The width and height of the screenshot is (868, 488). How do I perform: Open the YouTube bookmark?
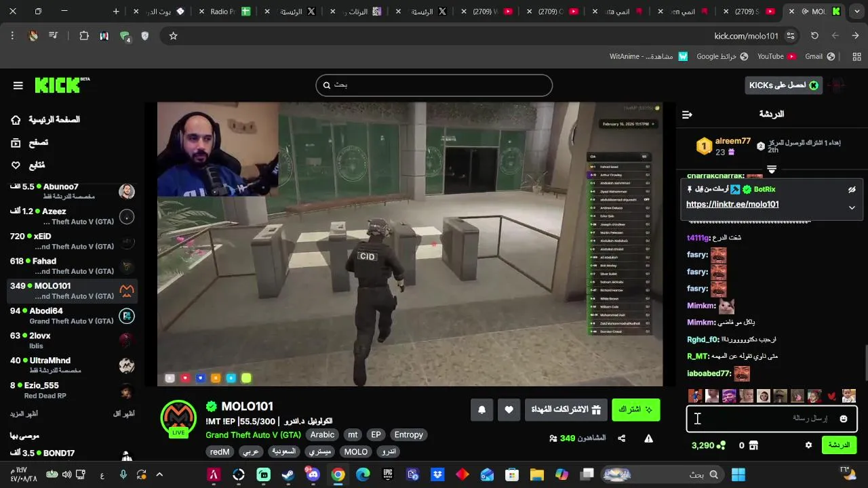(776, 57)
